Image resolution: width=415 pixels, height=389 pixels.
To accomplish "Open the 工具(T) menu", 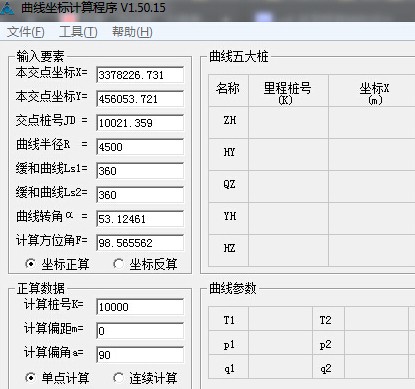I will click(x=78, y=32).
